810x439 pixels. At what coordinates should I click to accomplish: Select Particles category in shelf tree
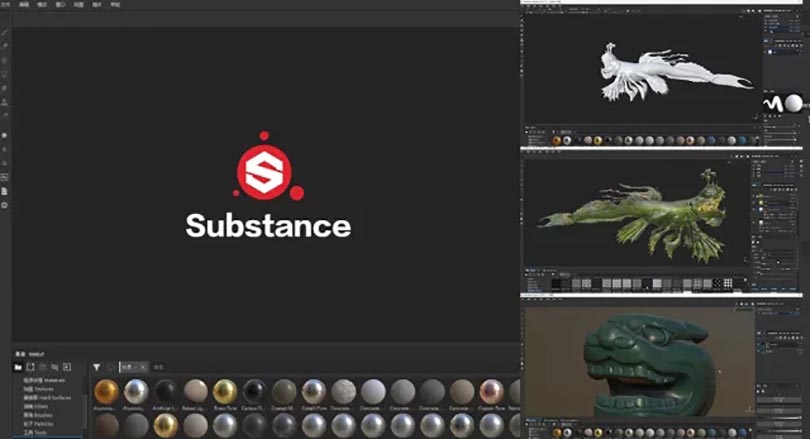pyautogui.click(x=38, y=424)
